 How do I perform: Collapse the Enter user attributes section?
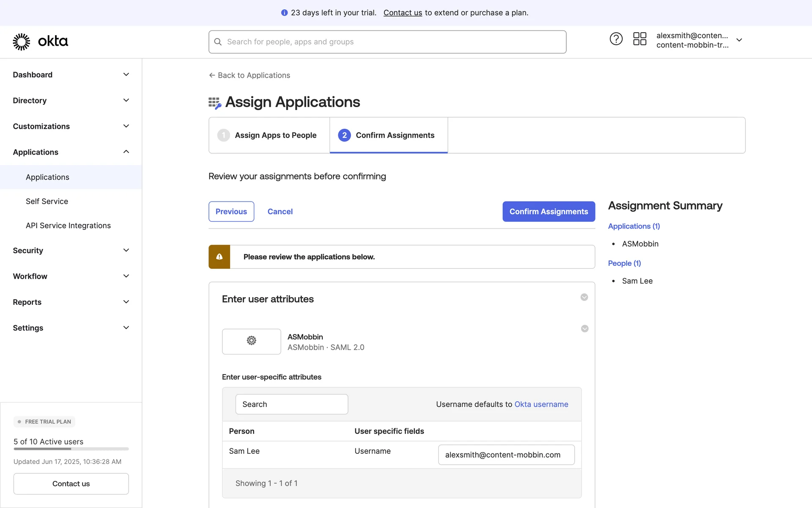(x=584, y=297)
